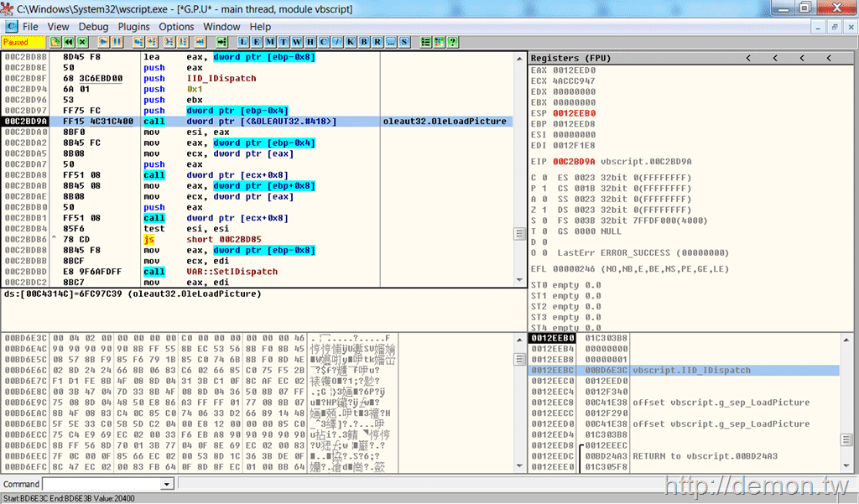
Task: Open the Debug menu
Action: (x=93, y=27)
